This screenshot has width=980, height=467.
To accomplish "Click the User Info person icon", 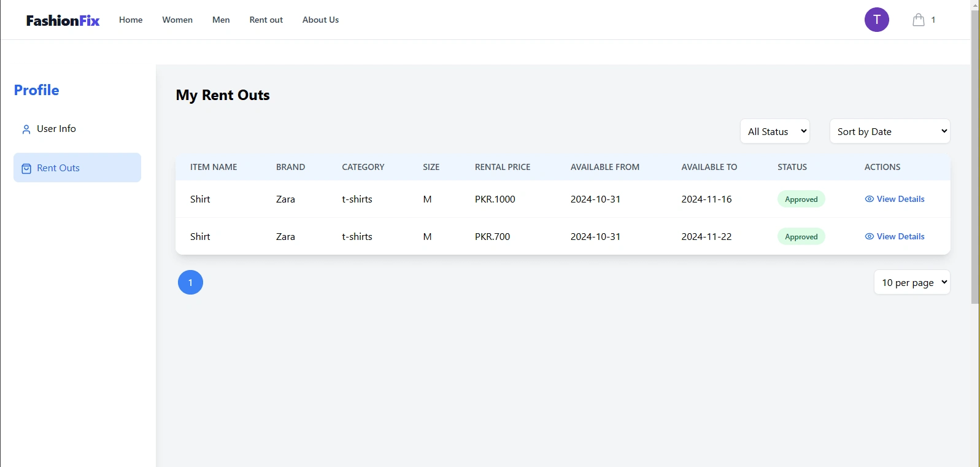I will click(26, 129).
